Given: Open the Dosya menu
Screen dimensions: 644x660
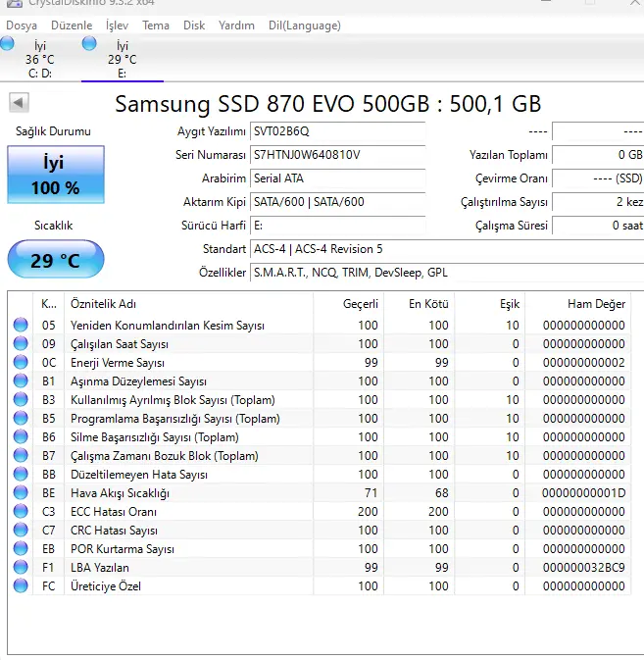Looking at the screenshot, I should coord(22,25).
